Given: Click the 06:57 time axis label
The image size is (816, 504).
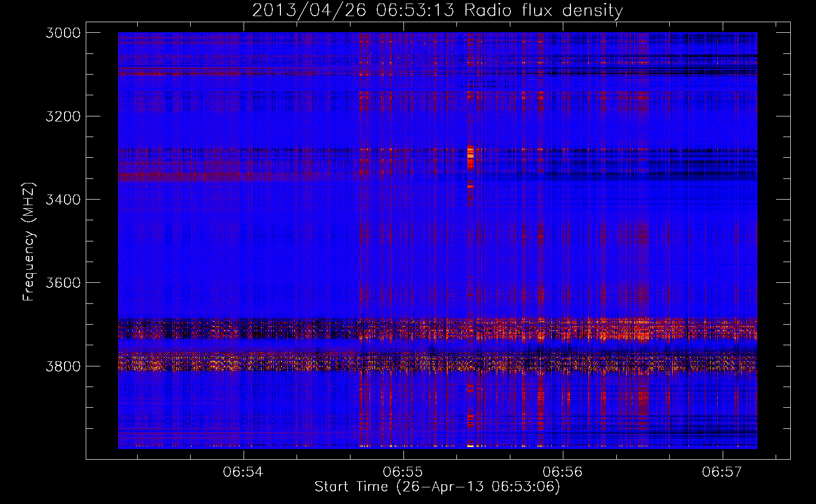Looking at the screenshot, I should (723, 472).
